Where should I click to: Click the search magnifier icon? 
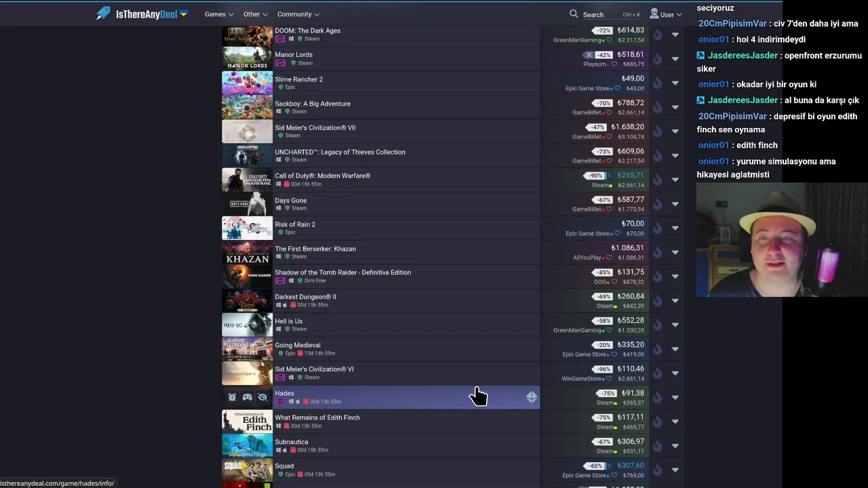pos(574,14)
